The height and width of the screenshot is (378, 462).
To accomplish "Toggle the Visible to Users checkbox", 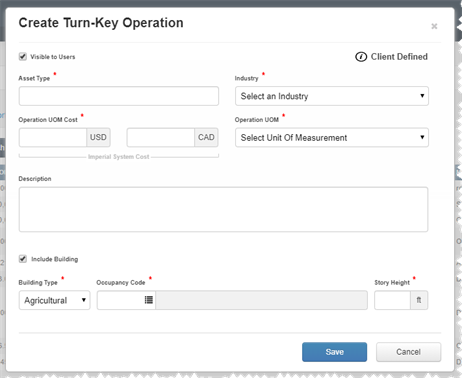I will [x=23, y=57].
